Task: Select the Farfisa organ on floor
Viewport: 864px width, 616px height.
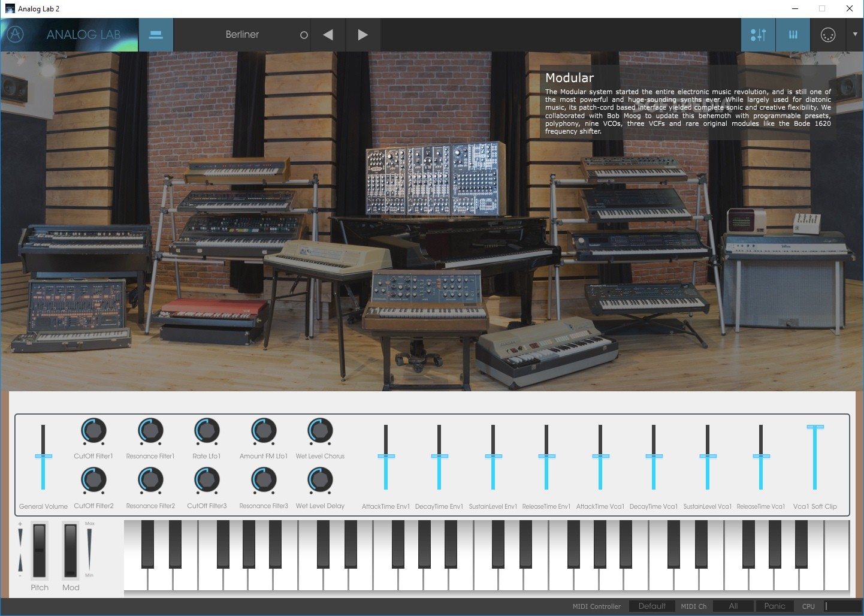Action: [548, 354]
